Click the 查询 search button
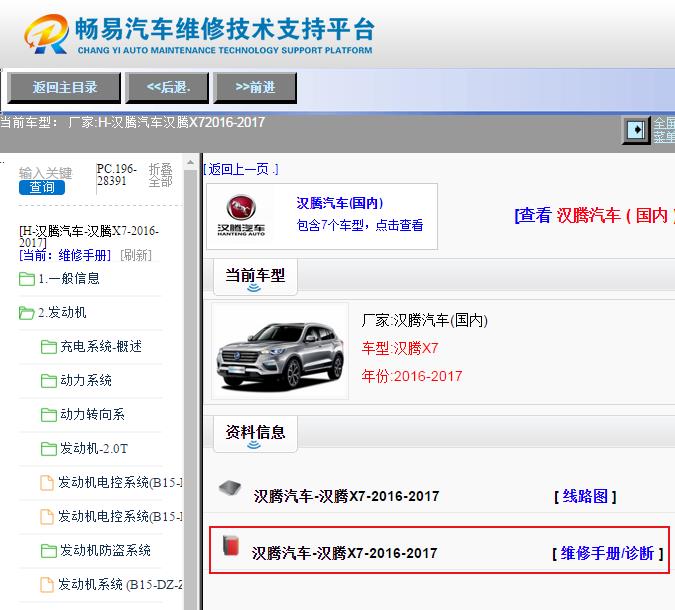This screenshot has height=610, width=675. click(x=42, y=187)
